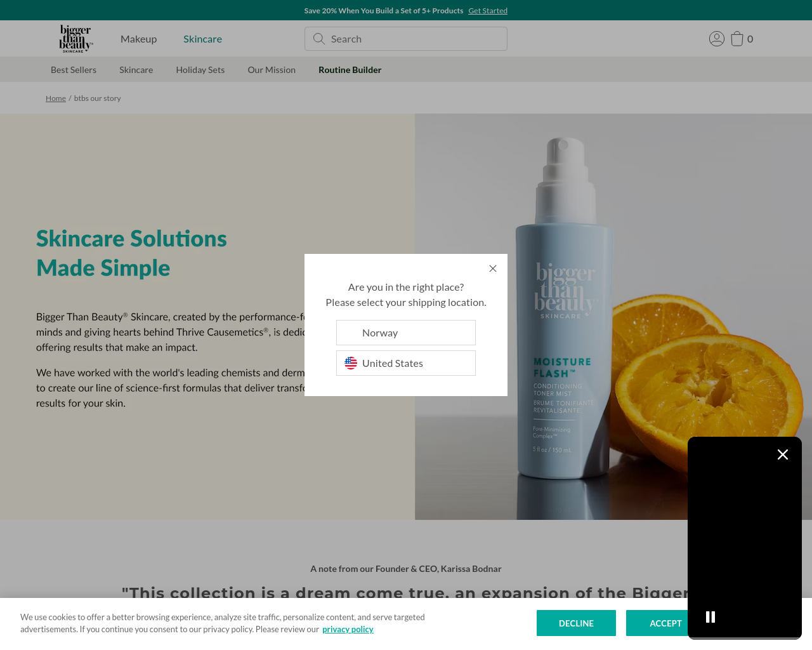Screen dimensions: 812x650
Task: Close the floating video player
Action: tap(783, 454)
